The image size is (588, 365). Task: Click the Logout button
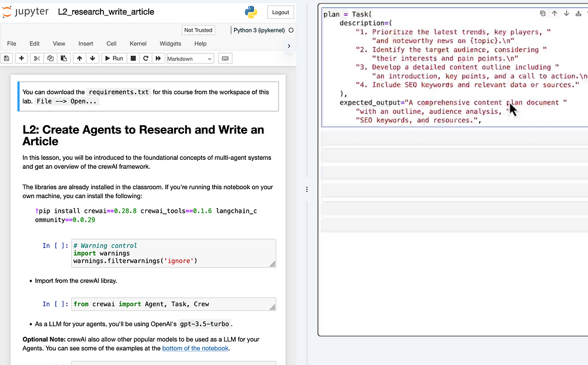click(x=280, y=12)
